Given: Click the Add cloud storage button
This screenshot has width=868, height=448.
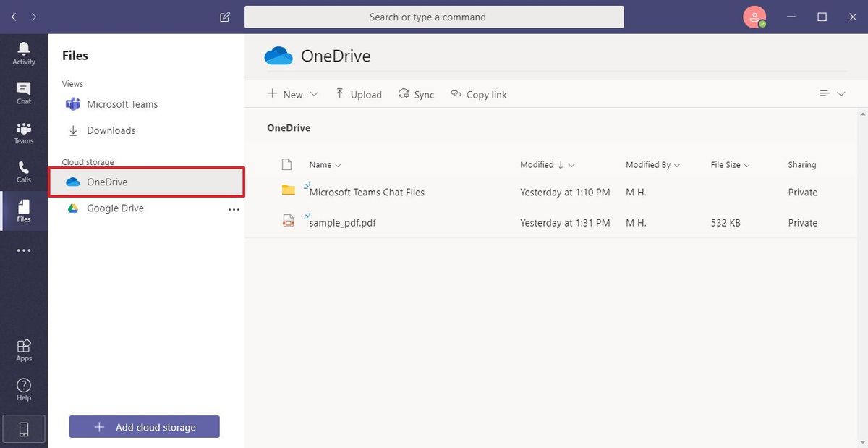Looking at the screenshot, I should click(144, 426).
